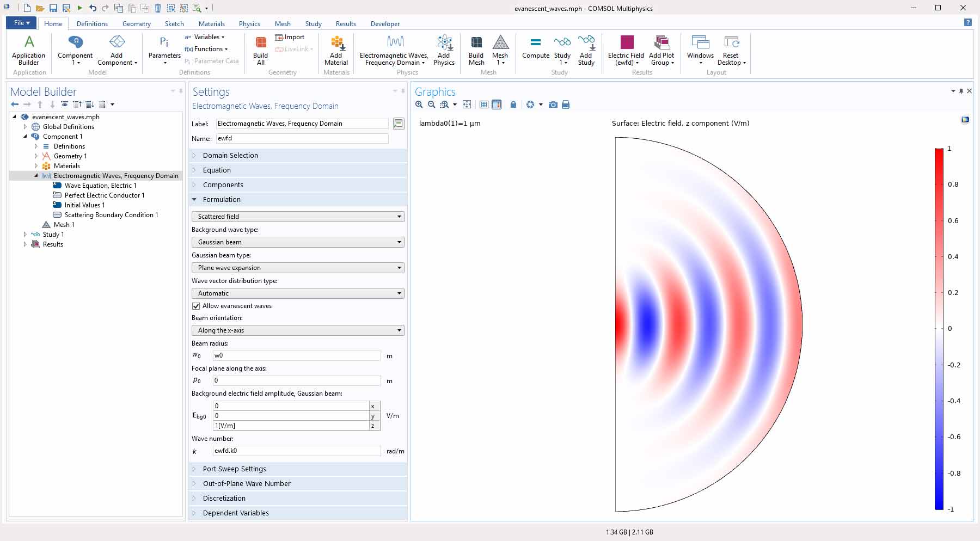This screenshot has width=980, height=541.
Task: Click Build All geometry icon
Action: click(x=260, y=50)
